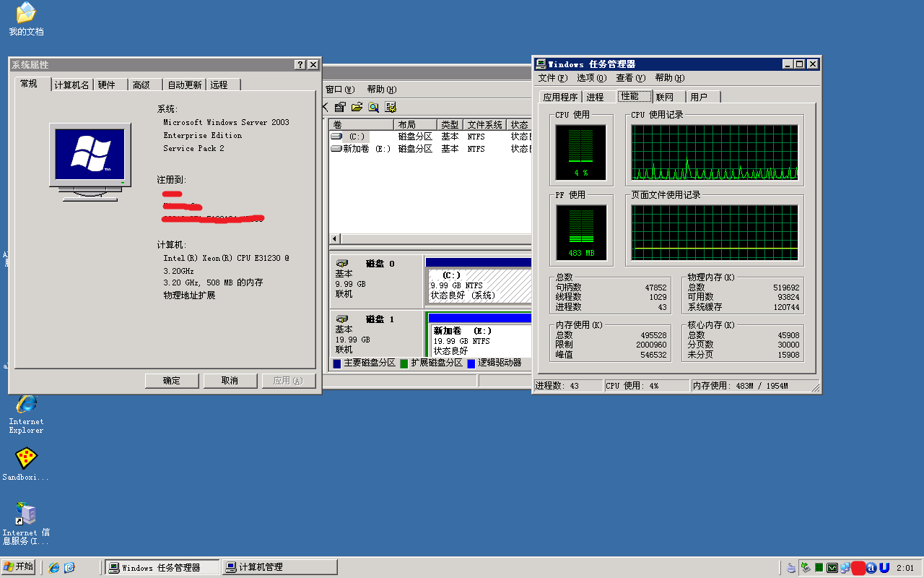
Task: Click the blue U tray icon
Action: point(884,568)
